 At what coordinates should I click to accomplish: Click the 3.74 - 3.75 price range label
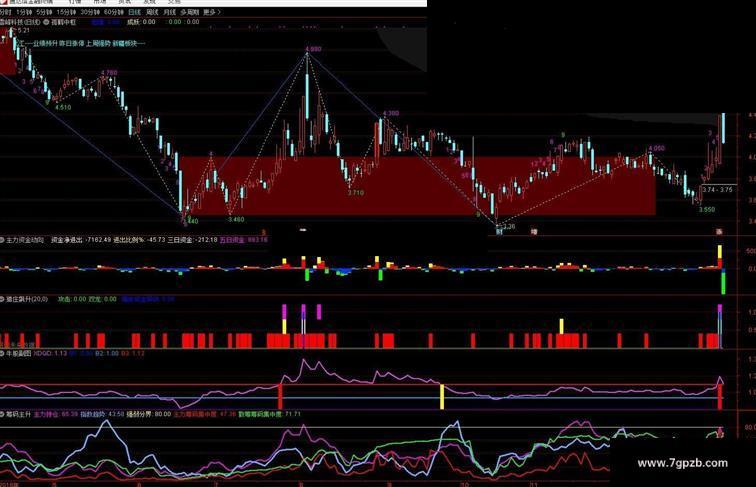717,190
